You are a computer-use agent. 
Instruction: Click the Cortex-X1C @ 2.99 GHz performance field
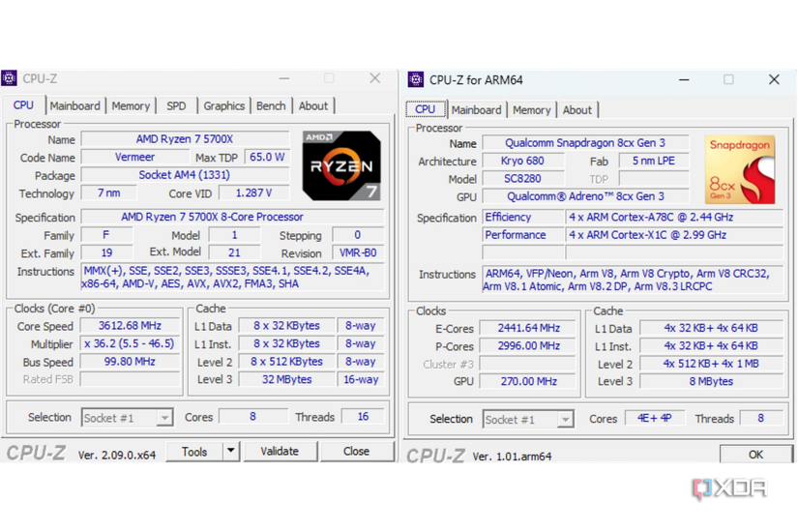click(x=674, y=235)
